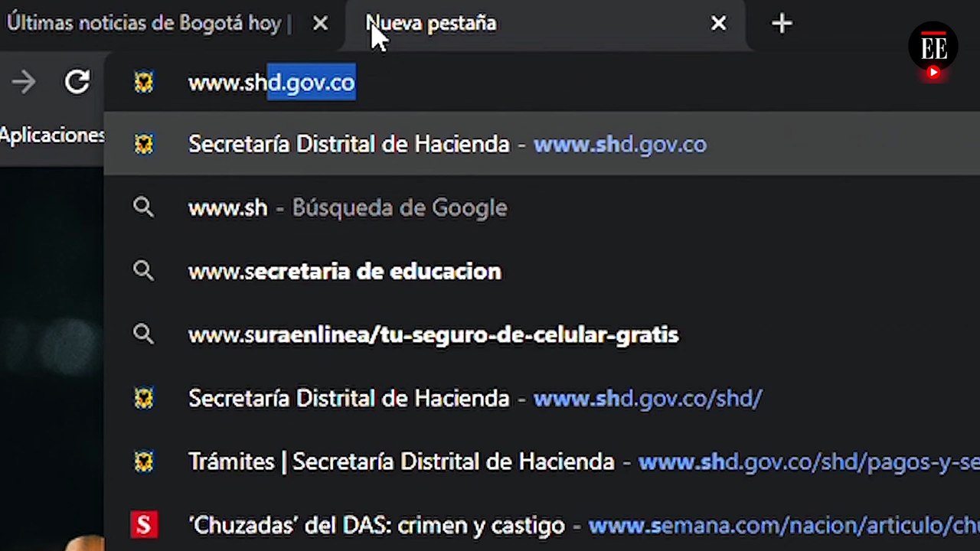Pick the 'www.secretaria de educacion' suggestion
This screenshot has width=980, height=551.
(542, 271)
